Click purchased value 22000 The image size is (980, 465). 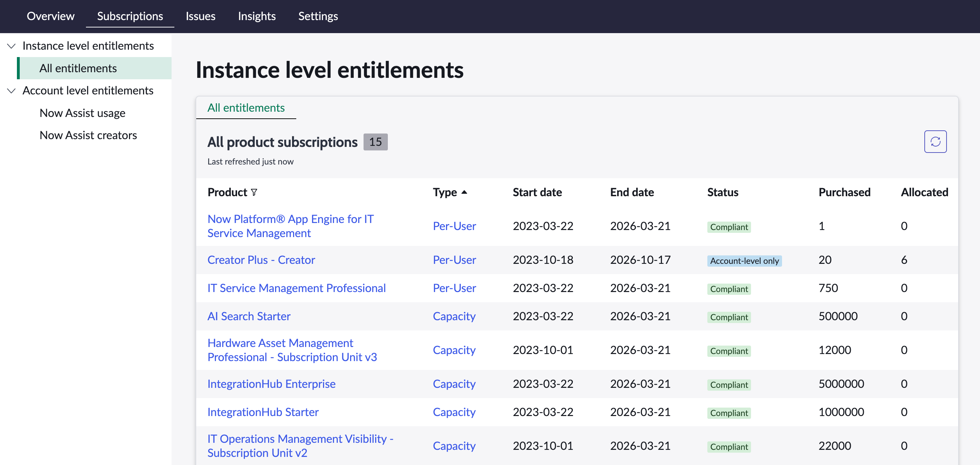pyautogui.click(x=835, y=446)
